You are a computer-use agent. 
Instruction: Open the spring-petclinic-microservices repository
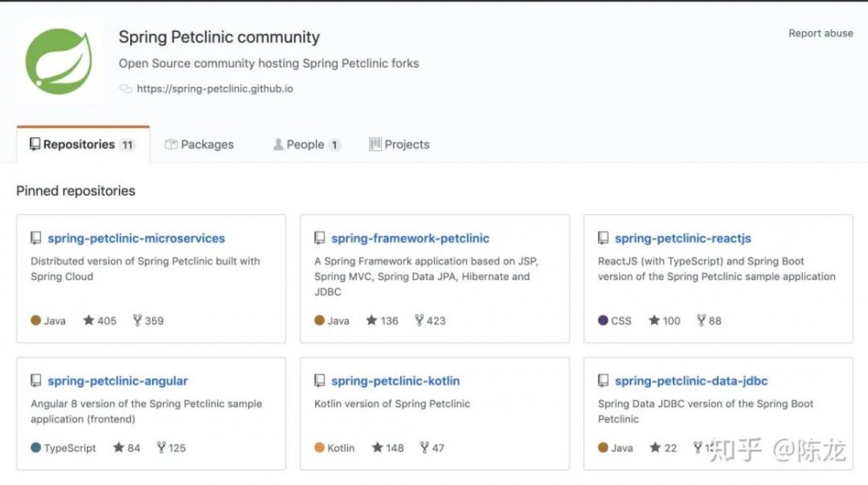click(136, 239)
